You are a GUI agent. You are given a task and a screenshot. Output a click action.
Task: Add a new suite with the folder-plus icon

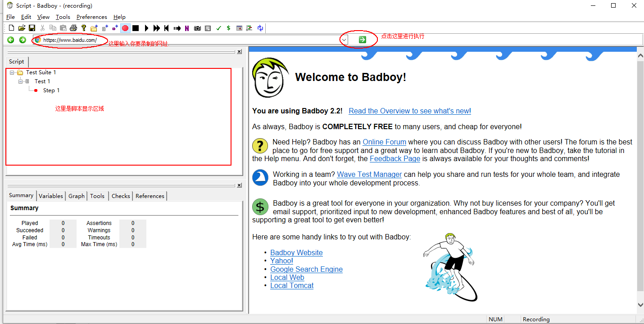[94, 28]
